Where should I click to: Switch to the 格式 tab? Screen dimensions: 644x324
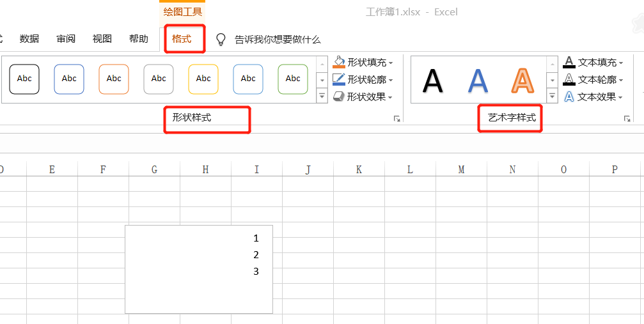click(x=182, y=39)
